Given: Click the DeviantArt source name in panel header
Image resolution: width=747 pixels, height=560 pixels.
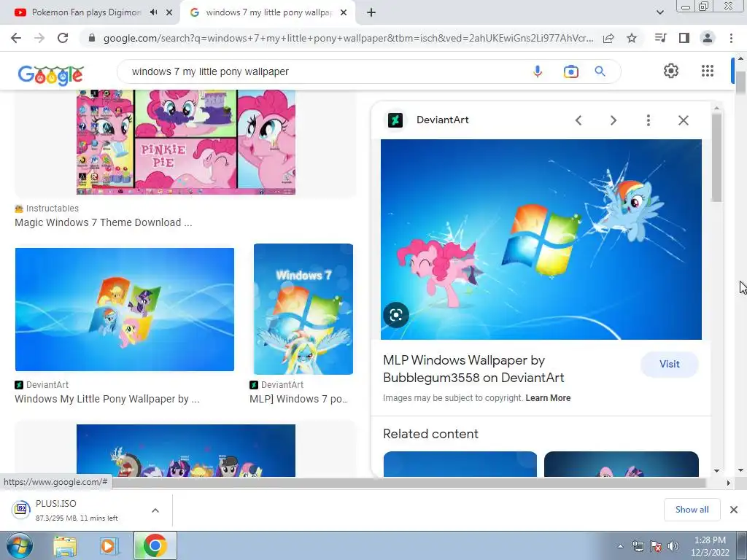Looking at the screenshot, I should (443, 120).
